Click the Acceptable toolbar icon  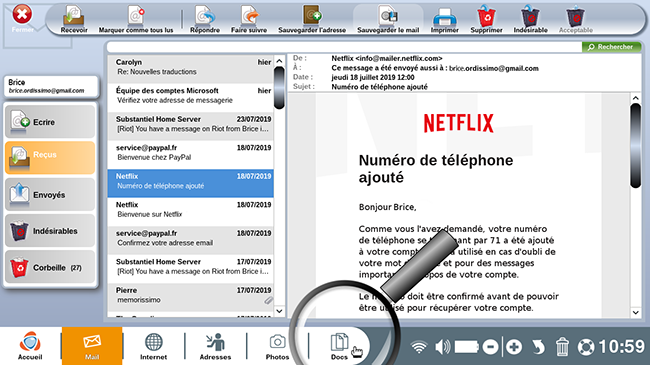coord(575,20)
